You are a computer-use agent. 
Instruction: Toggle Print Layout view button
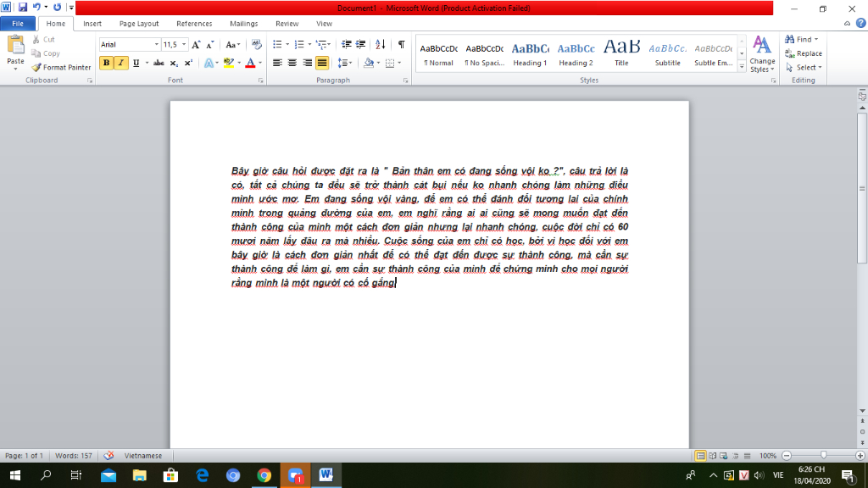coord(700,456)
